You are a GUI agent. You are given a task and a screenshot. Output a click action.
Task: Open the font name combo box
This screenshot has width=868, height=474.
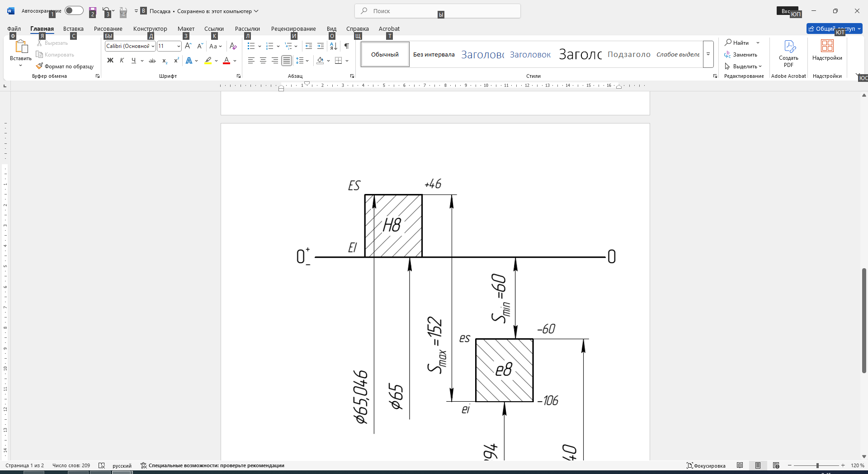point(130,46)
